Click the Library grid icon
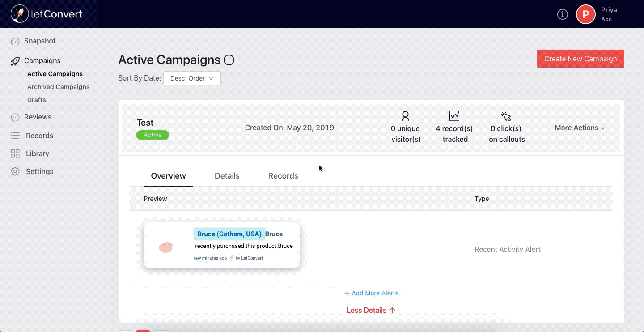The height and width of the screenshot is (332, 644). click(x=15, y=153)
